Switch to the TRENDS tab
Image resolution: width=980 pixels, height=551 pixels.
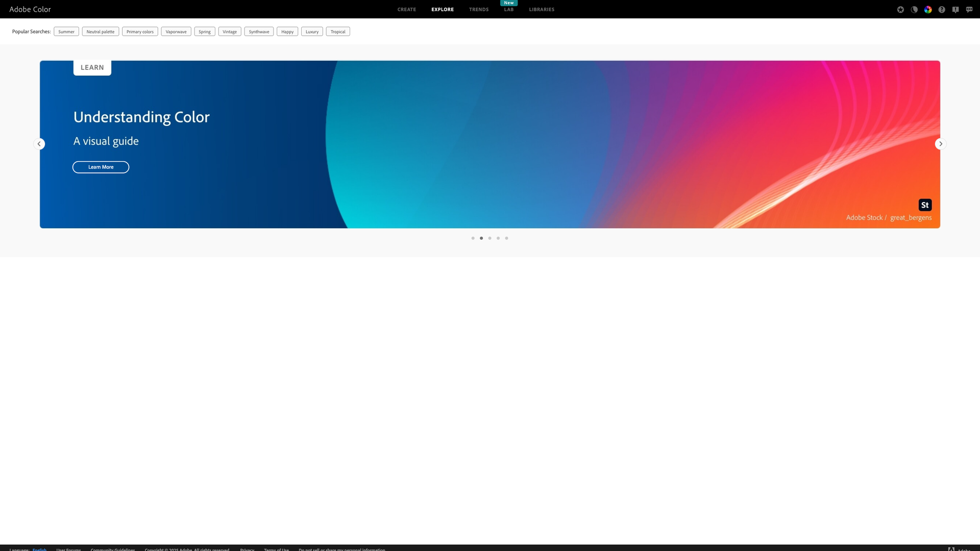478,9
